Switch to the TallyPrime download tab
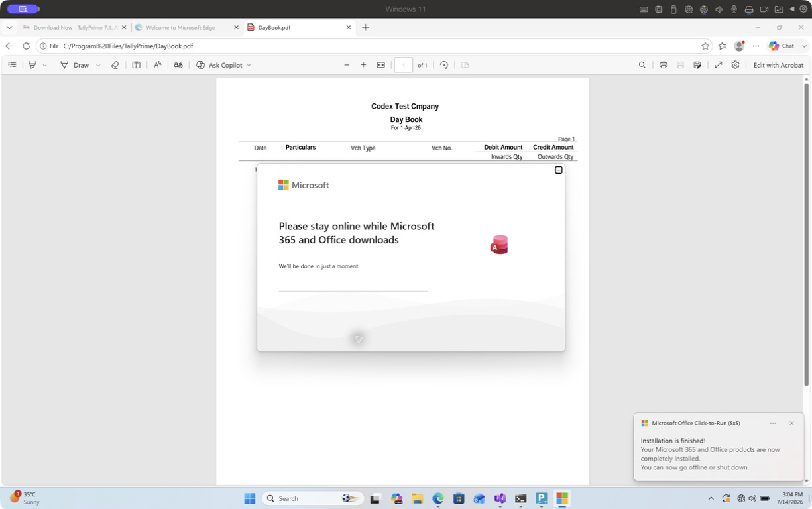 click(70, 28)
